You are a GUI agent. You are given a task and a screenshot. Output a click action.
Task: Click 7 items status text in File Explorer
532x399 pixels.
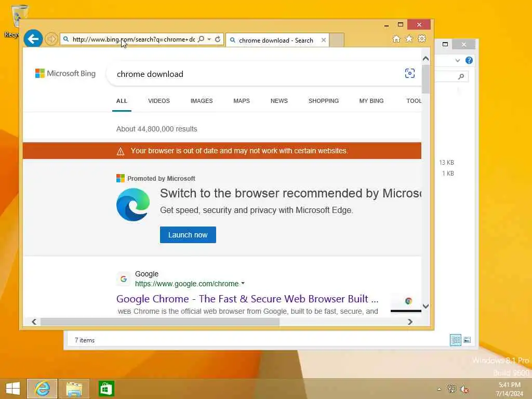85,340
